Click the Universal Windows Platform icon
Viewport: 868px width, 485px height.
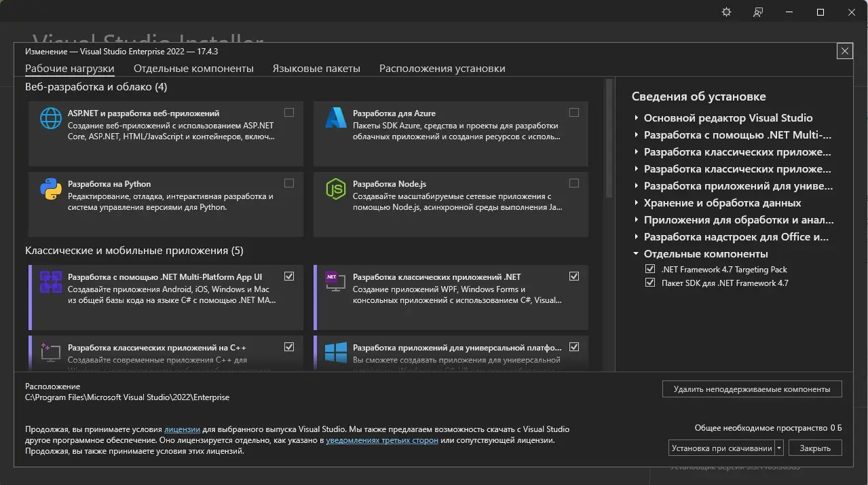336,352
